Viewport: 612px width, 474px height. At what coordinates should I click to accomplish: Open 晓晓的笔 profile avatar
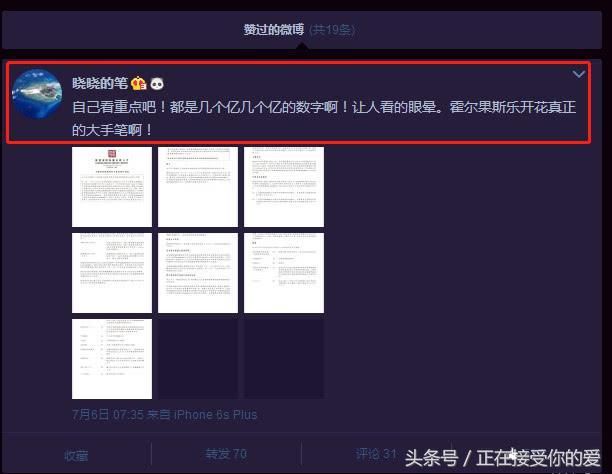[x=37, y=94]
